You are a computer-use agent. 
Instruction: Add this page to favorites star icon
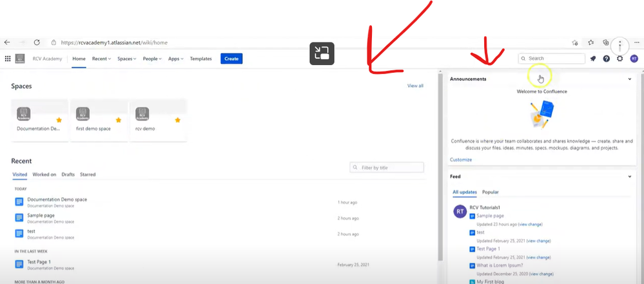coord(575,43)
